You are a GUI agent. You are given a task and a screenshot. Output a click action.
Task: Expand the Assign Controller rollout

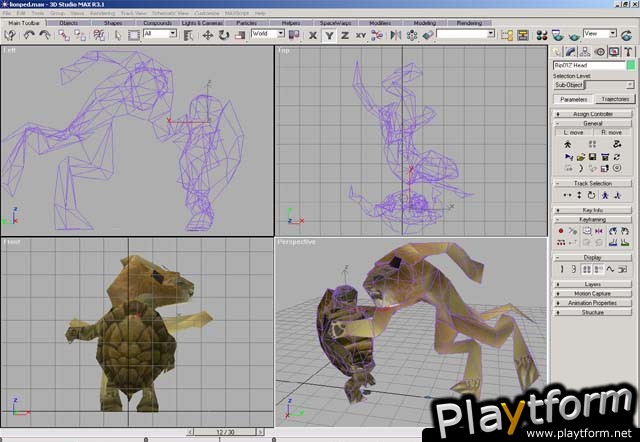coord(593,114)
